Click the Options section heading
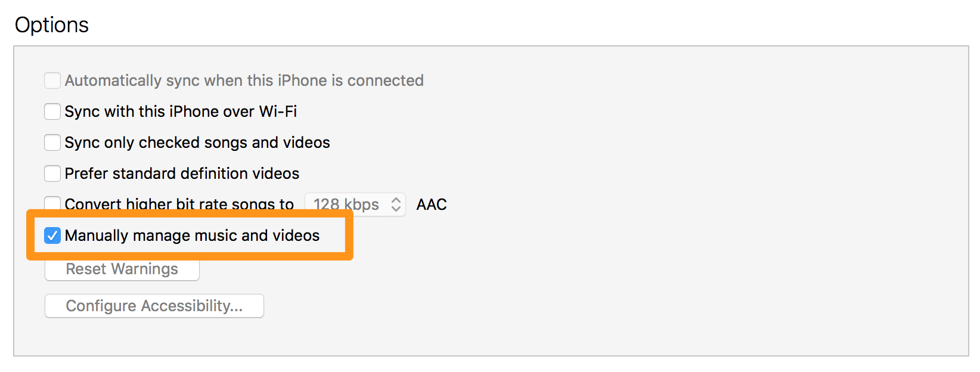This screenshot has width=980, height=372. 52,25
